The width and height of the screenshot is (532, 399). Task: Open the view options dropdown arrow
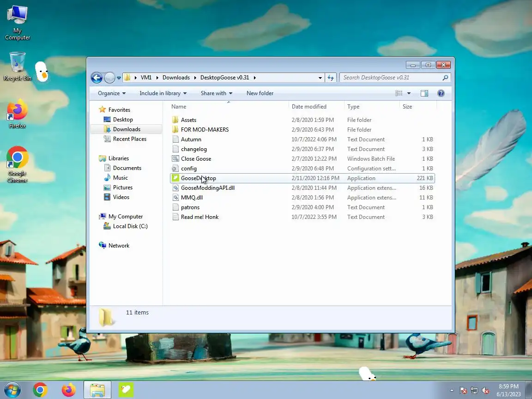(409, 93)
